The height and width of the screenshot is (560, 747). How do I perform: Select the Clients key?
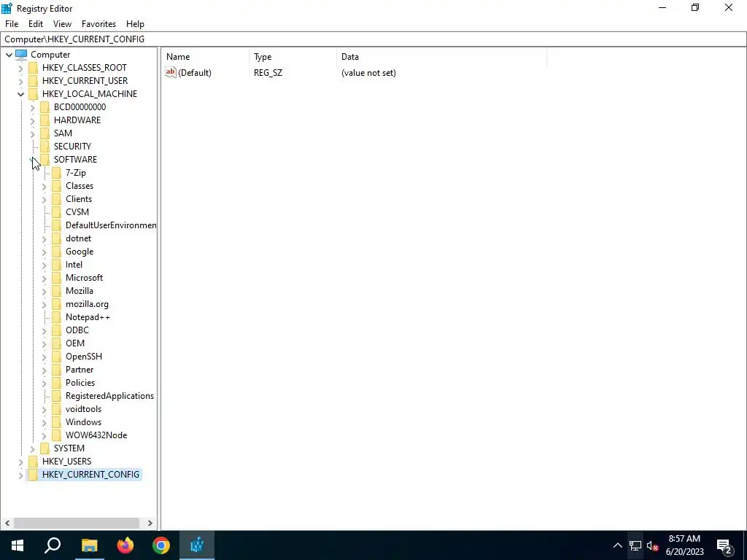coord(79,199)
